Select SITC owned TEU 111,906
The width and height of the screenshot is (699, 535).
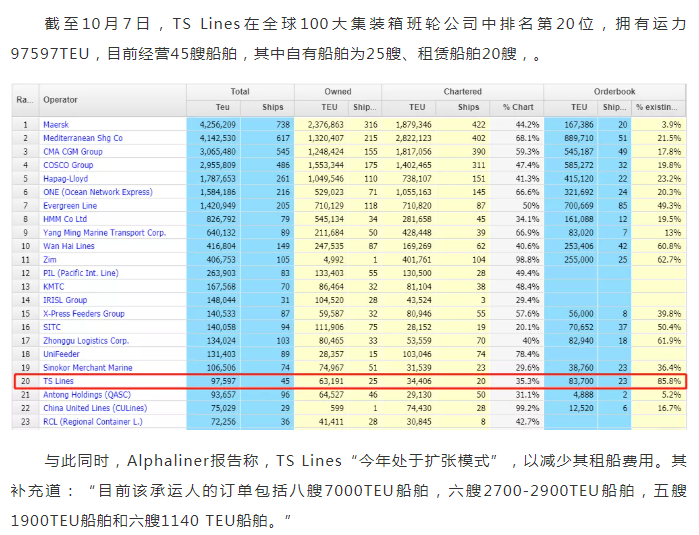pos(321,327)
